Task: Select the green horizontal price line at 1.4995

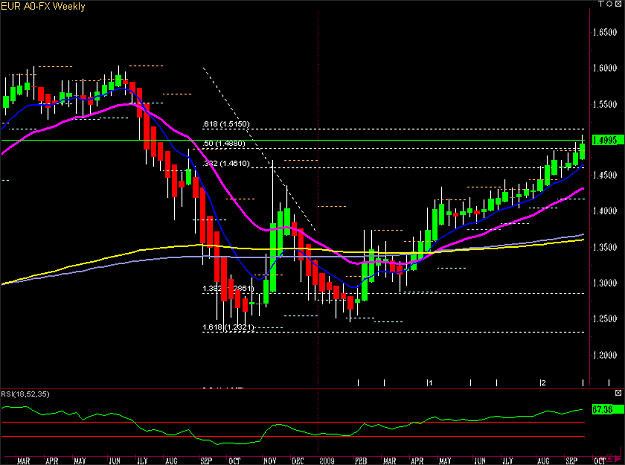Action: pyautogui.click(x=293, y=140)
